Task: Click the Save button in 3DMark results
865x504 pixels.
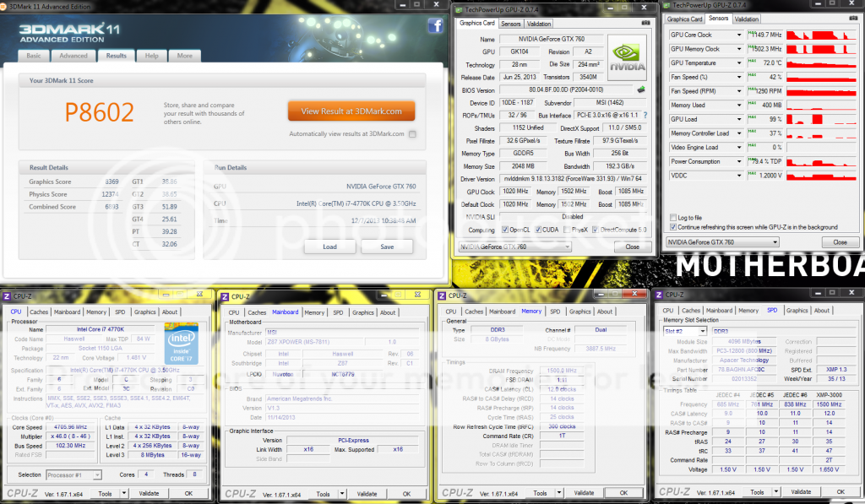Action: coord(386,247)
